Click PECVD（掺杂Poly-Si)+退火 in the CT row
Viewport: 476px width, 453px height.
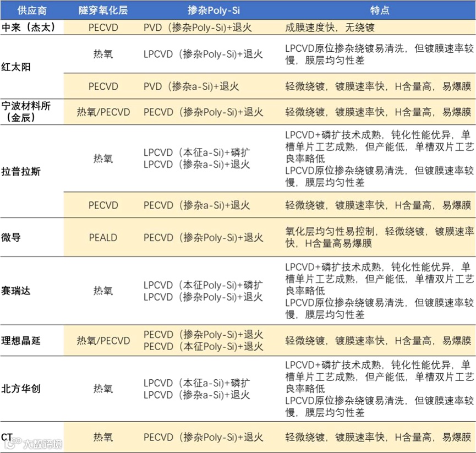204,437
